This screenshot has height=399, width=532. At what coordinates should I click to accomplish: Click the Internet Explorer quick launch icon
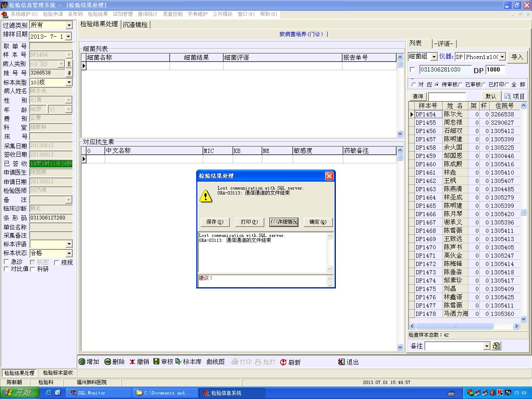(x=48, y=392)
